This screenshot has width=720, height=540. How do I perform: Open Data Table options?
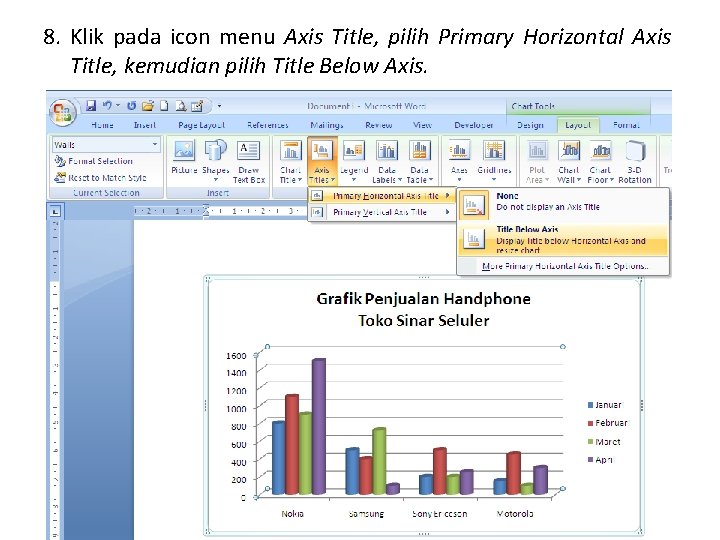(x=419, y=162)
